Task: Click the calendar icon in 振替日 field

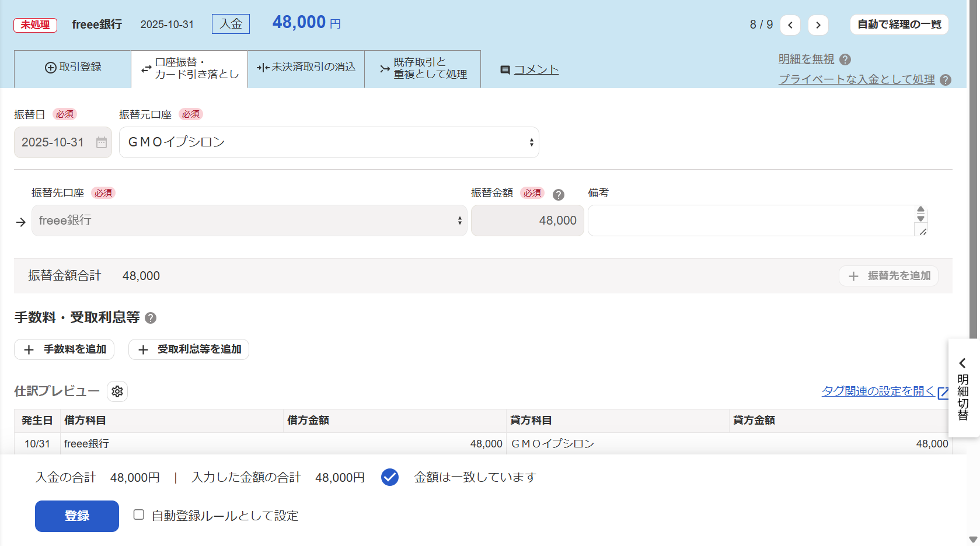Action: (x=102, y=142)
